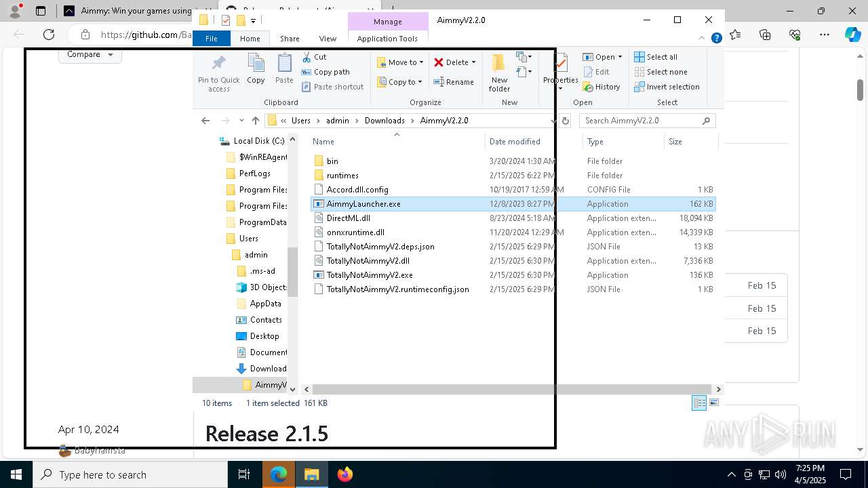Screen dimensions: 868x488
Task: Switch to Details view toggle
Action: point(699,403)
